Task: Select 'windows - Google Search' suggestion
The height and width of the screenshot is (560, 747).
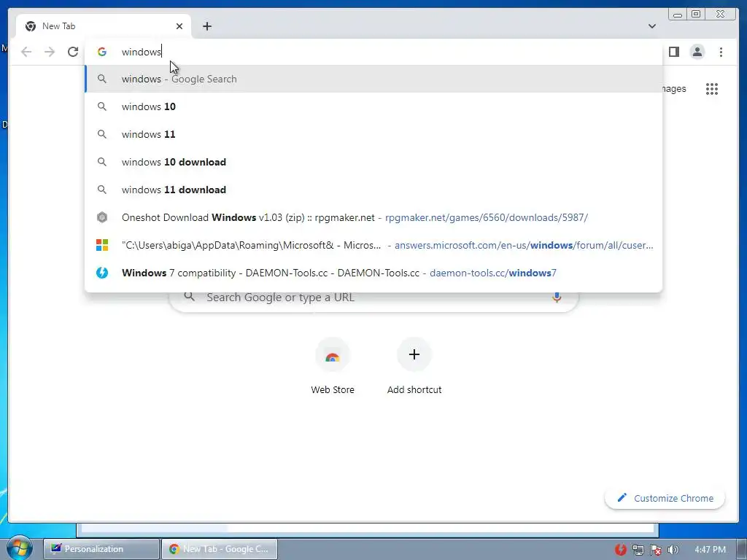Action: (x=373, y=79)
